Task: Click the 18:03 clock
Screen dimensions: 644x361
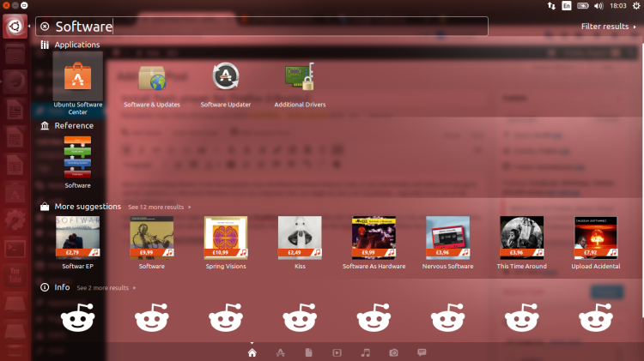Action: click(617, 6)
